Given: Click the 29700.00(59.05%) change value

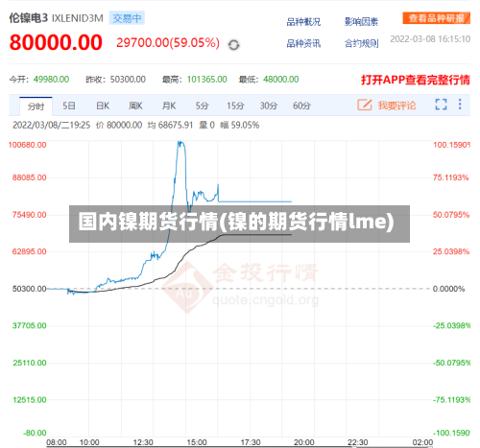Looking at the screenshot, I should click(168, 43).
